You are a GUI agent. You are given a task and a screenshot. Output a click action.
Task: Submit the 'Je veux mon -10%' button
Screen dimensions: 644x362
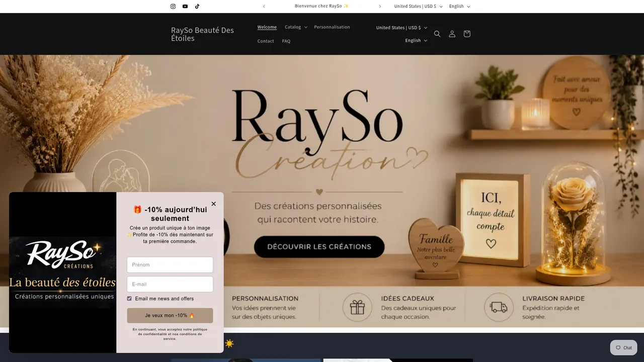(170, 316)
